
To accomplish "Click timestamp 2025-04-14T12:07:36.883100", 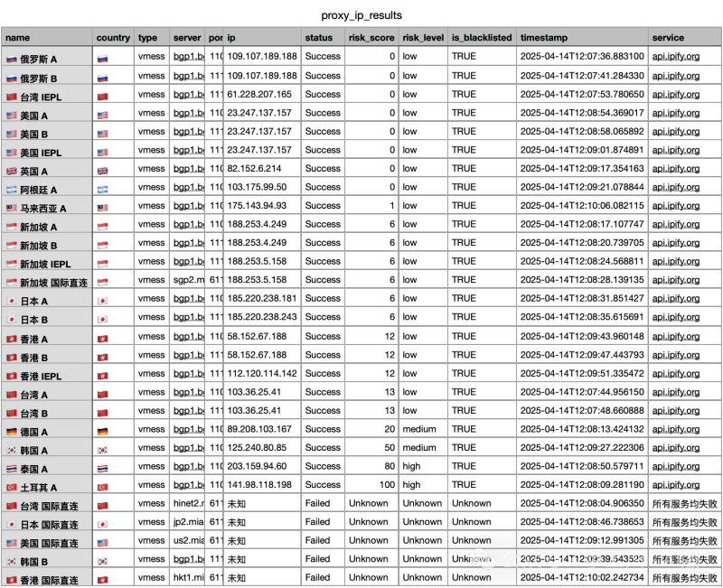I will pos(582,56).
